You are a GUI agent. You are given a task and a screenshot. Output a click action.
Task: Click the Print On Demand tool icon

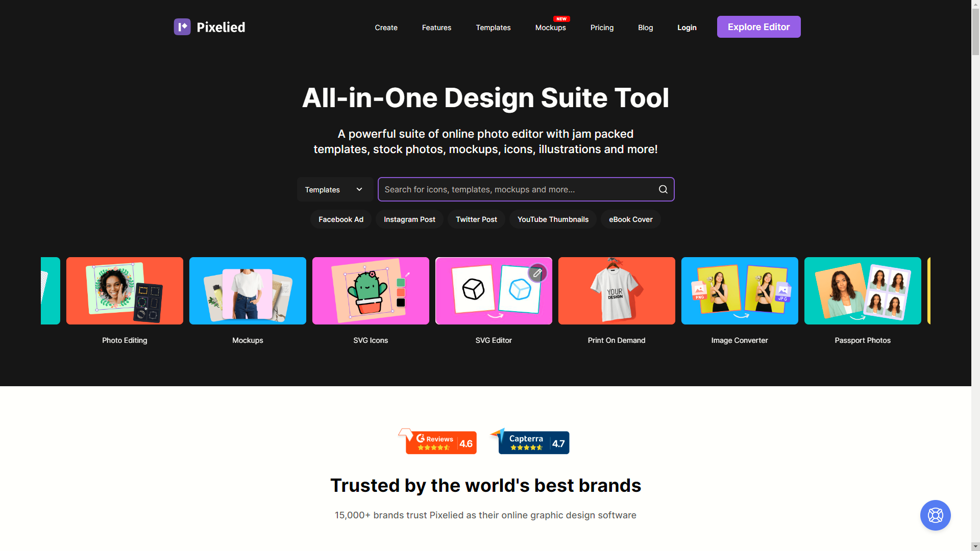(617, 291)
